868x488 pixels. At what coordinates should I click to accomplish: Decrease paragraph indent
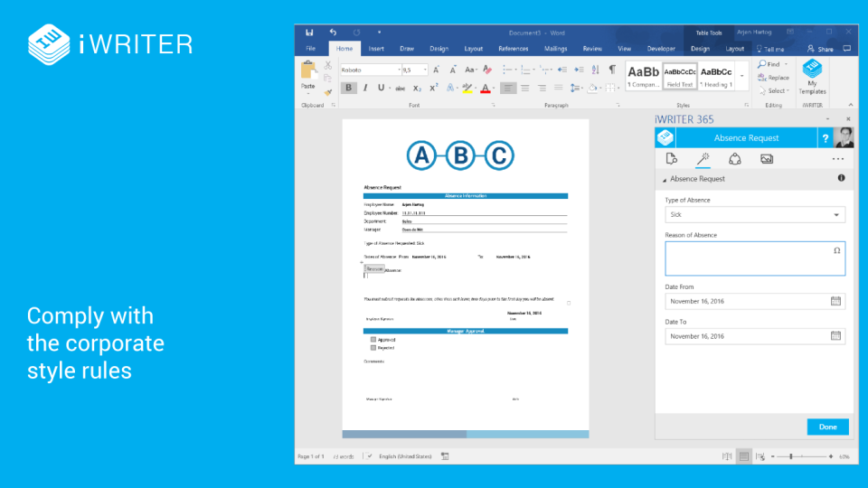point(561,70)
